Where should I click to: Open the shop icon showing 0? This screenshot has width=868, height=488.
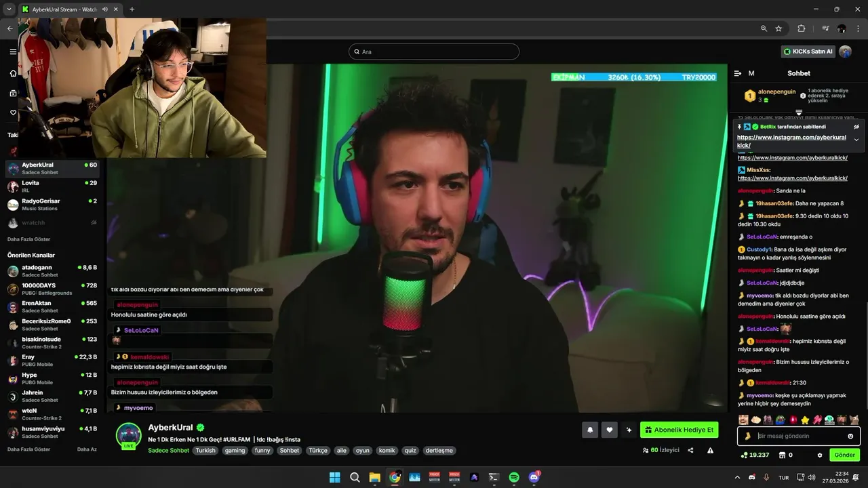785,455
